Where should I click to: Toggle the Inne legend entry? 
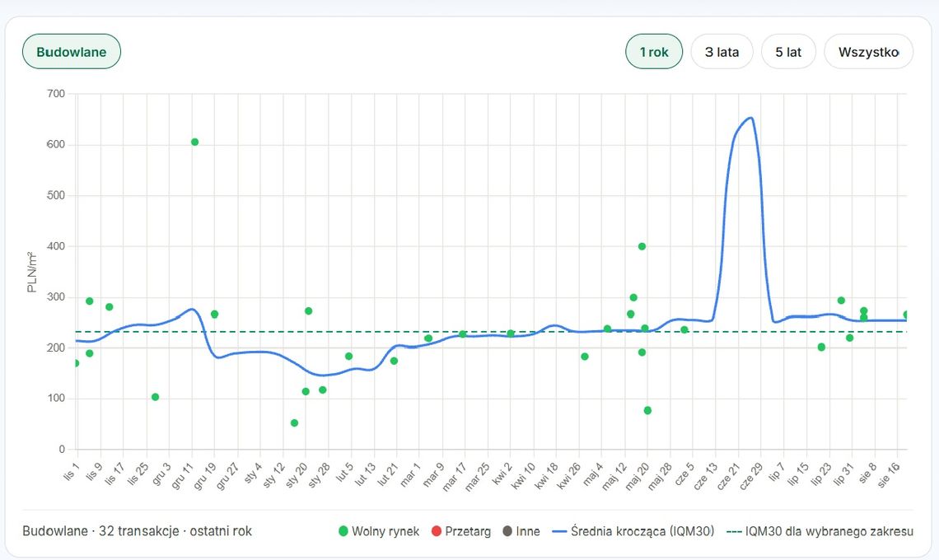pos(521,531)
